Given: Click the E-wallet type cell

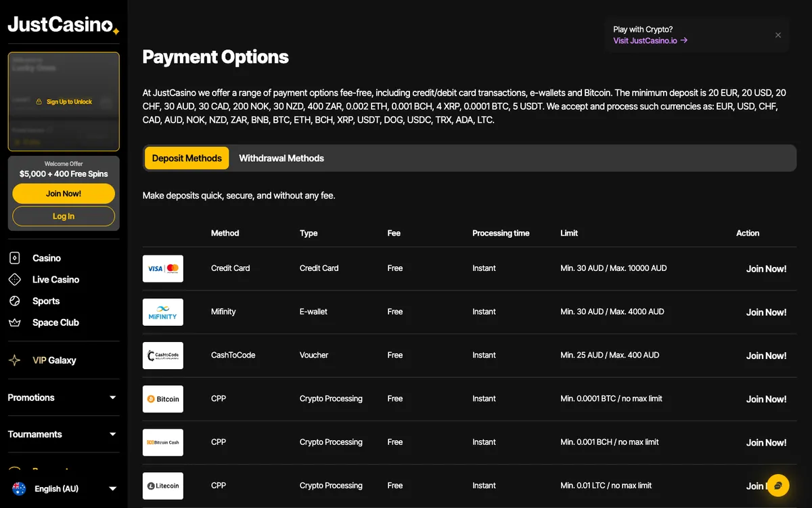Looking at the screenshot, I should tap(313, 312).
